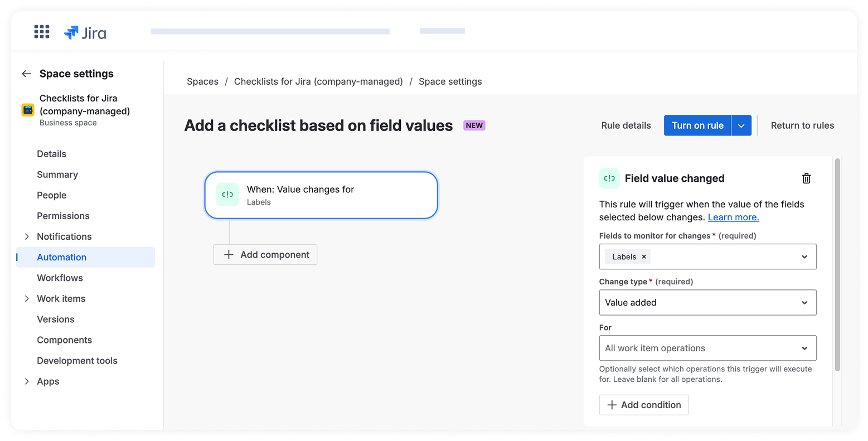Image resolution: width=868 pixels, height=441 pixels.
Task: Select the When: Value changes for trigger card
Action: pyautogui.click(x=321, y=195)
